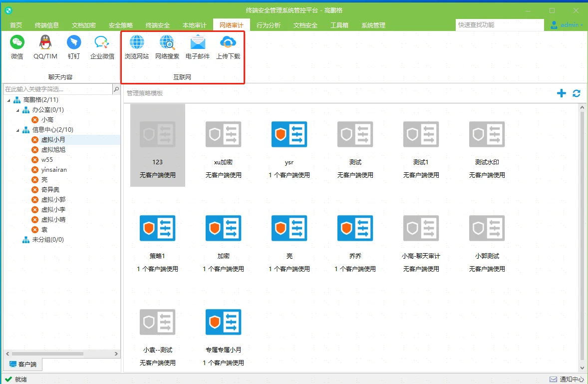Open the 钉钉 chat audit icon
588x384 pixels.
tap(74, 47)
